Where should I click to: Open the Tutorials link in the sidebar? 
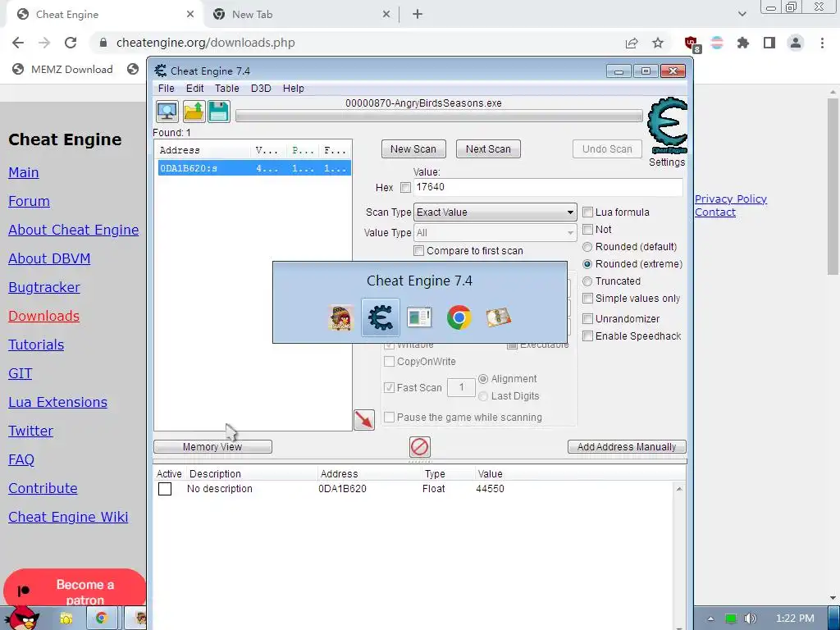36,345
